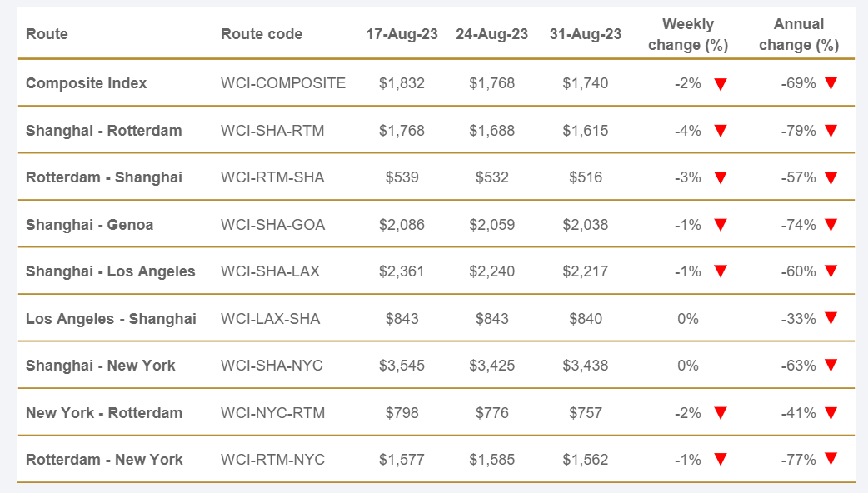
Task: Click the WCI-LAX-SHA route code
Action: point(270,319)
